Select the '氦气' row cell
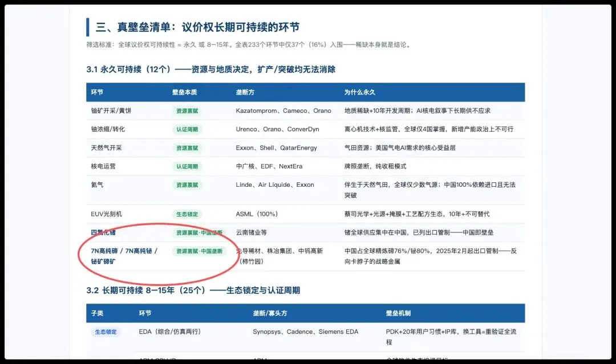The height and width of the screenshot is (364, 616). [x=97, y=185]
